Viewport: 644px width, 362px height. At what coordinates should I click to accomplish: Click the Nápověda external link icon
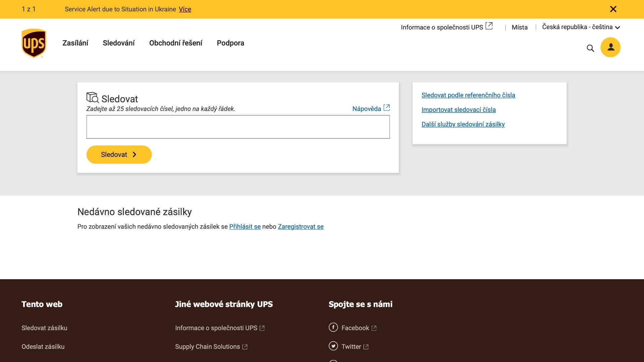click(386, 108)
